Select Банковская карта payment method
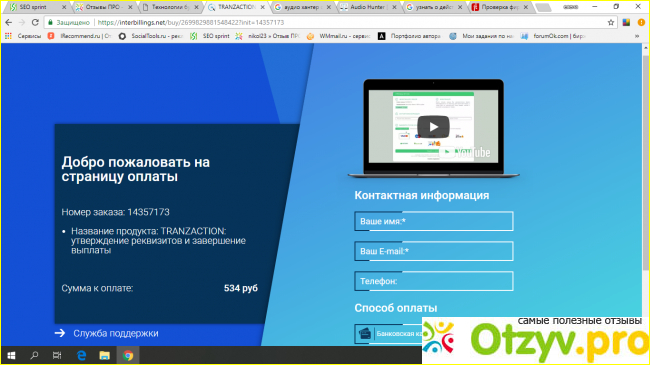650x365 pixels. (x=388, y=333)
